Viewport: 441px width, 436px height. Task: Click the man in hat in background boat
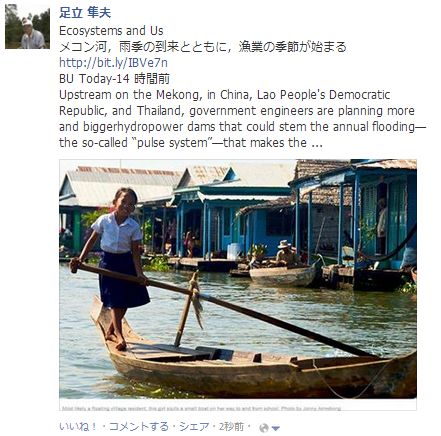click(x=286, y=254)
